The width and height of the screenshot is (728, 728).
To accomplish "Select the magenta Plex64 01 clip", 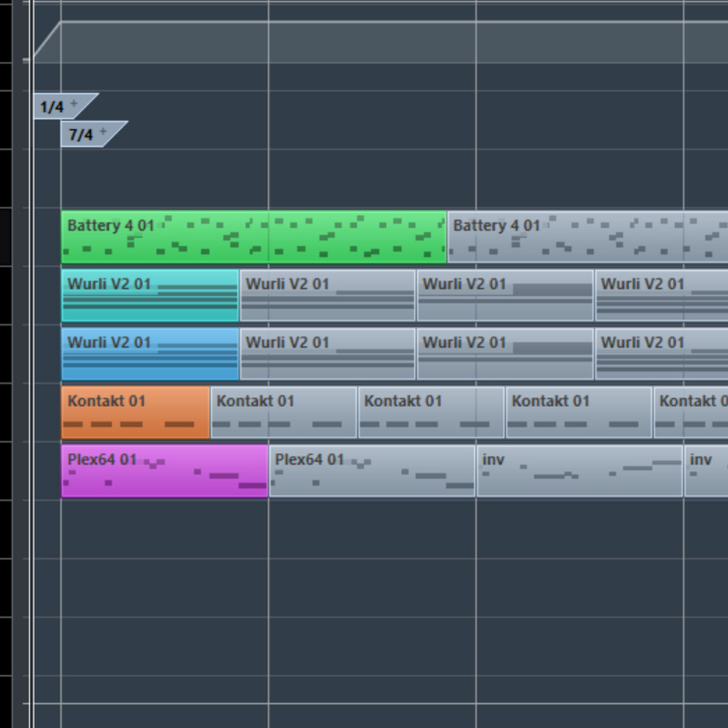I will tap(164, 471).
